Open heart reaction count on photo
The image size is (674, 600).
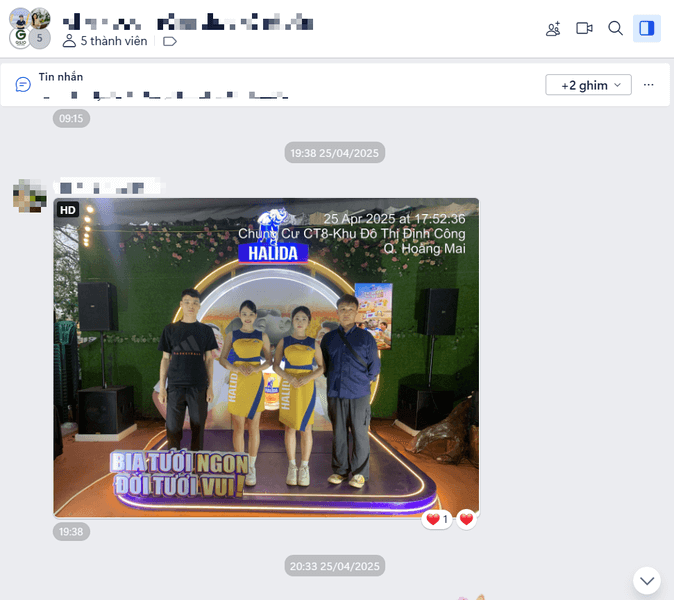(437, 520)
